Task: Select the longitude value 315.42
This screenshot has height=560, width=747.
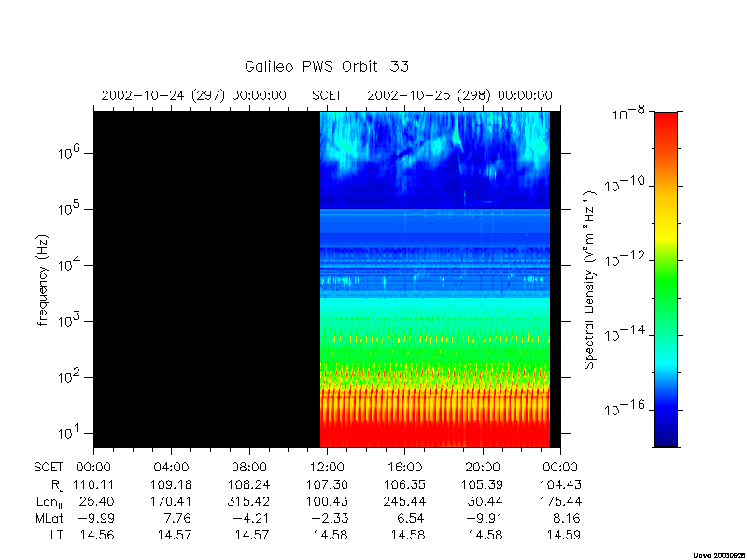Action: [x=249, y=501]
